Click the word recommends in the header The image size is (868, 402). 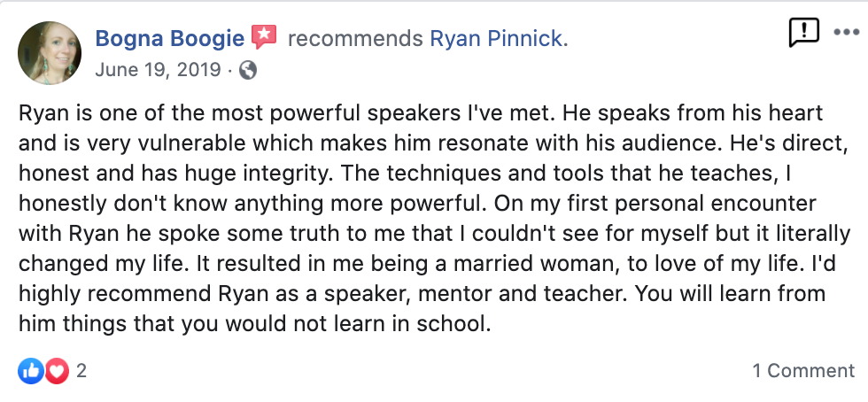355,39
